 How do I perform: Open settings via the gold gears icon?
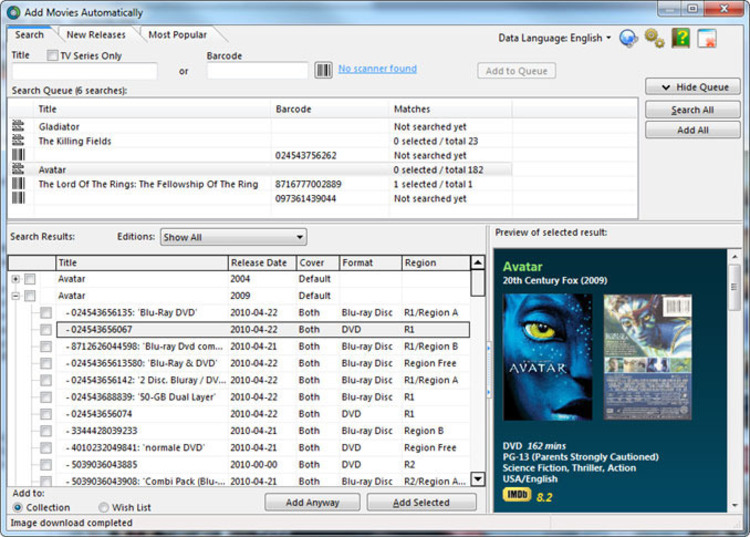point(654,38)
